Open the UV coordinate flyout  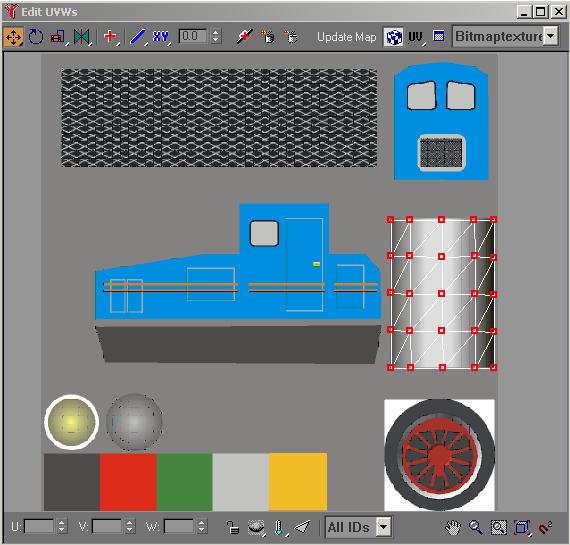pyautogui.click(x=416, y=37)
